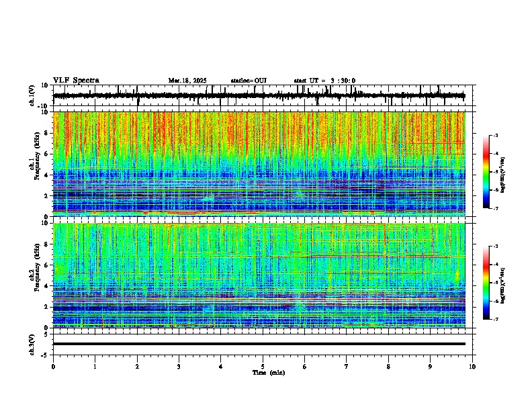The width and height of the screenshot is (532, 411).
Task: Click the ch.1 voltage waveform trace
Action: [259, 95]
